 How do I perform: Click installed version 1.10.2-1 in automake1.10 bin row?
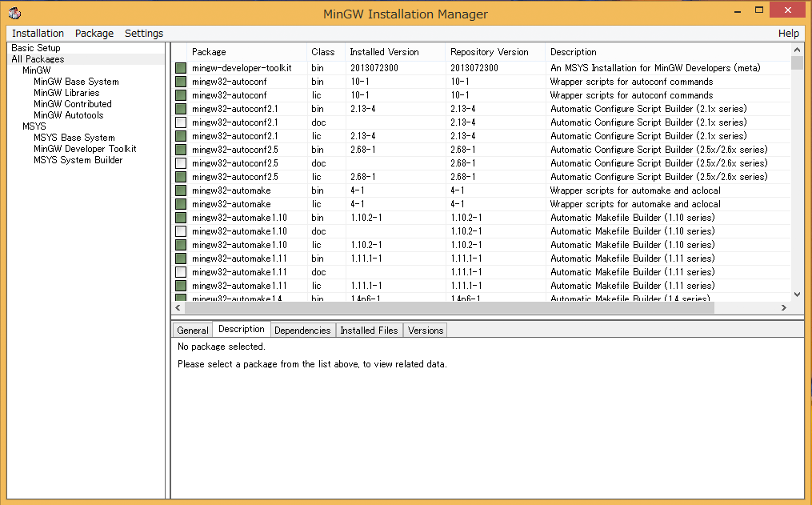[366, 218]
